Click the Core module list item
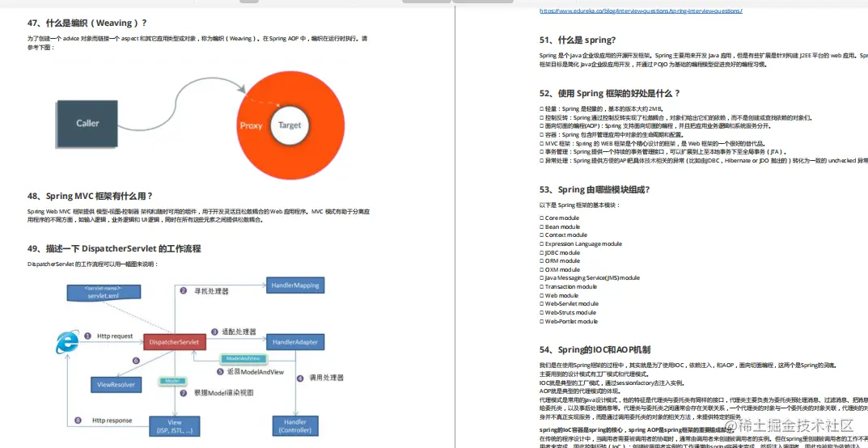Viewport: 868px width, 448px height. pyautogui.click(x=559, y=218)
